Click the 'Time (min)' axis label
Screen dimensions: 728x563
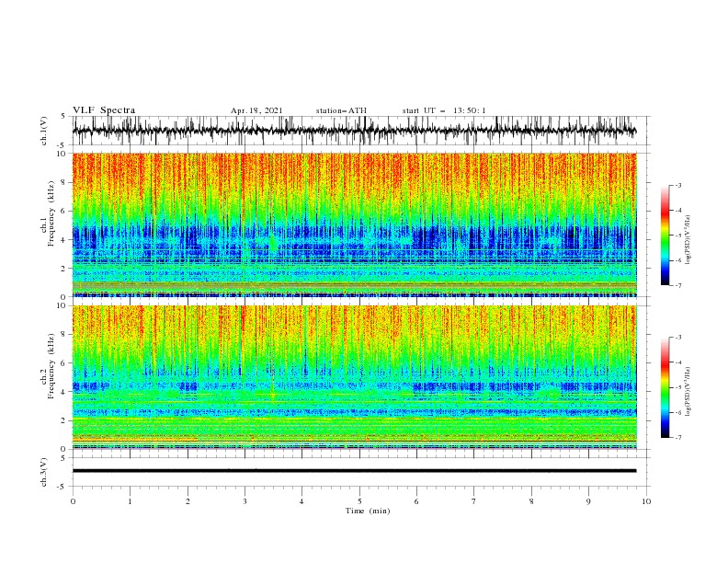[x=368, y=511]
